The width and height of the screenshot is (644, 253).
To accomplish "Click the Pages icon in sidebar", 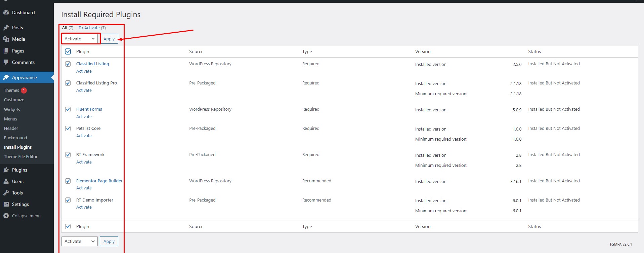I will point(6,51).
